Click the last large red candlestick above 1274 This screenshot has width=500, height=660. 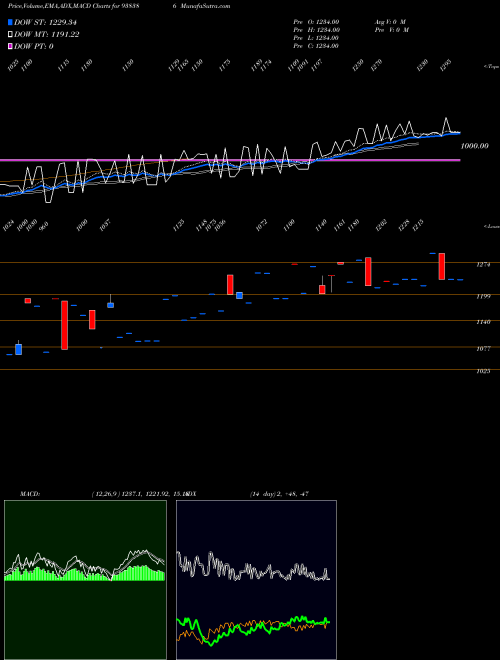(441, 266)
